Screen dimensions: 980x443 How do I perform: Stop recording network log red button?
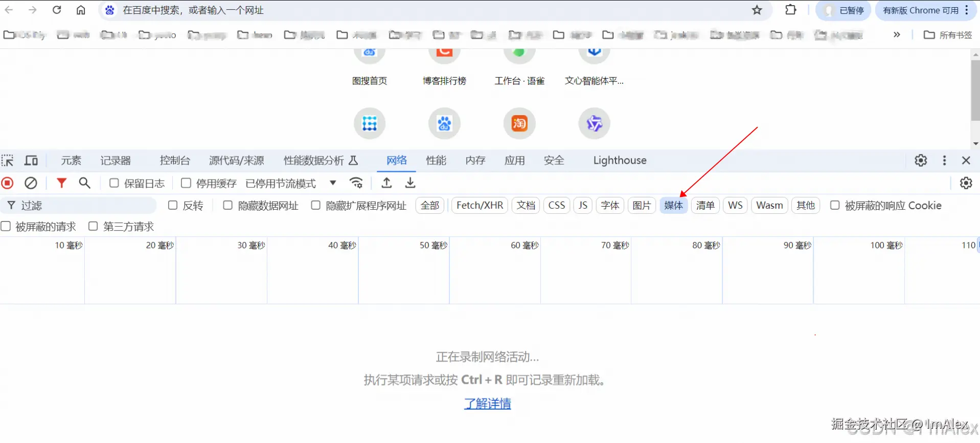pyautogui.click(x=8, y=183)
